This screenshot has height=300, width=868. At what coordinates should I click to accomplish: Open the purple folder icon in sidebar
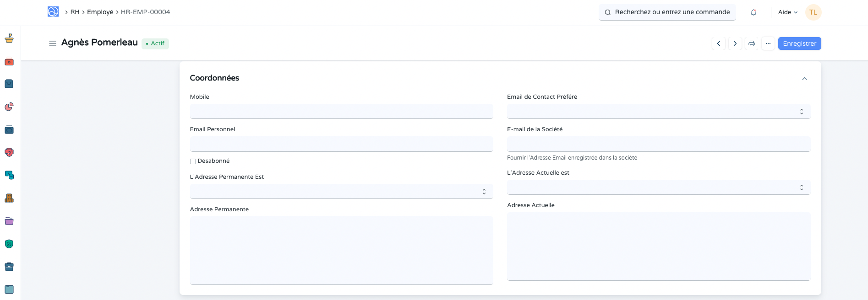click(9, 221)
